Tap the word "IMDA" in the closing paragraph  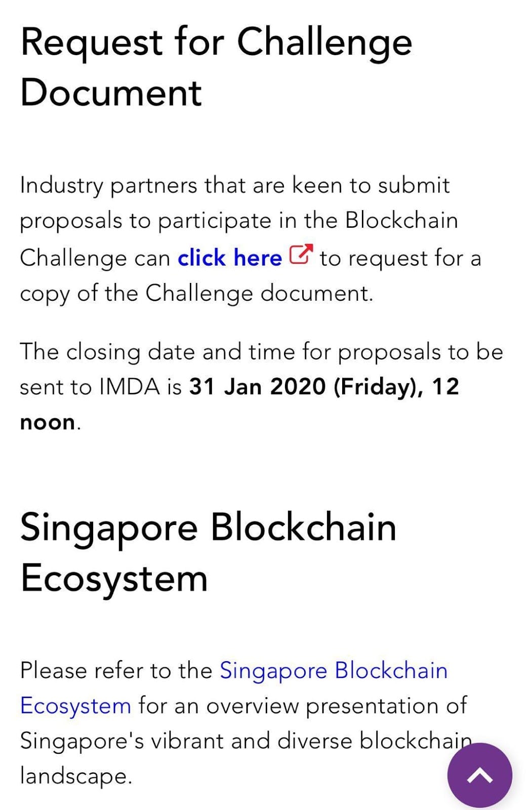click(x=130, y=387)
